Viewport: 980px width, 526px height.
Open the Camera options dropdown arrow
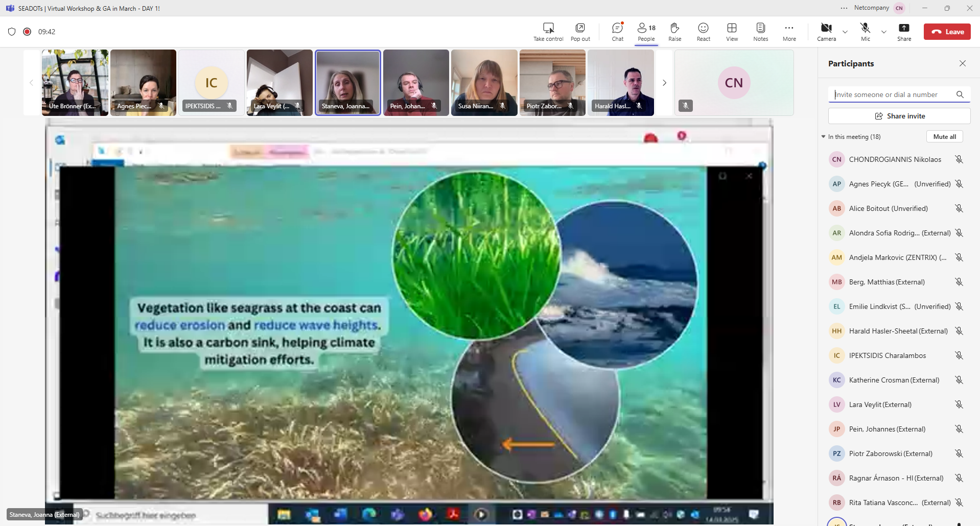coord(845,32)
